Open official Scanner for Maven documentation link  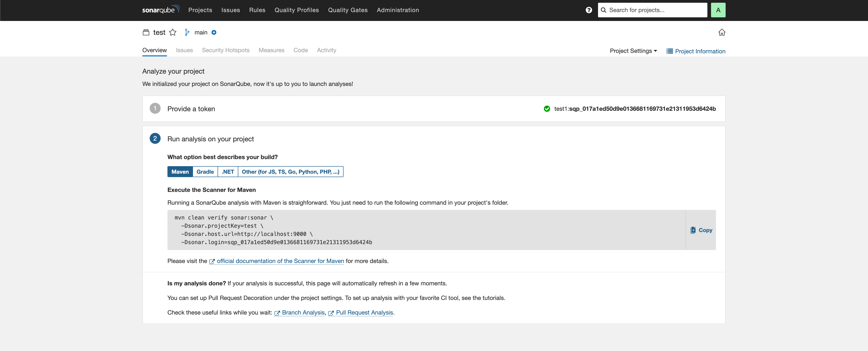(280, 261)
